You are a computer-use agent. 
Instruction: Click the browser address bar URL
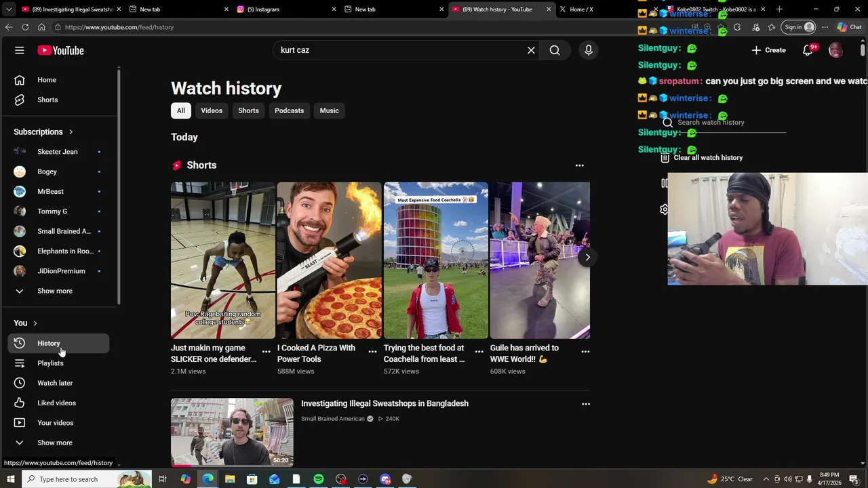pyautogui.click(x=119, y=27)
